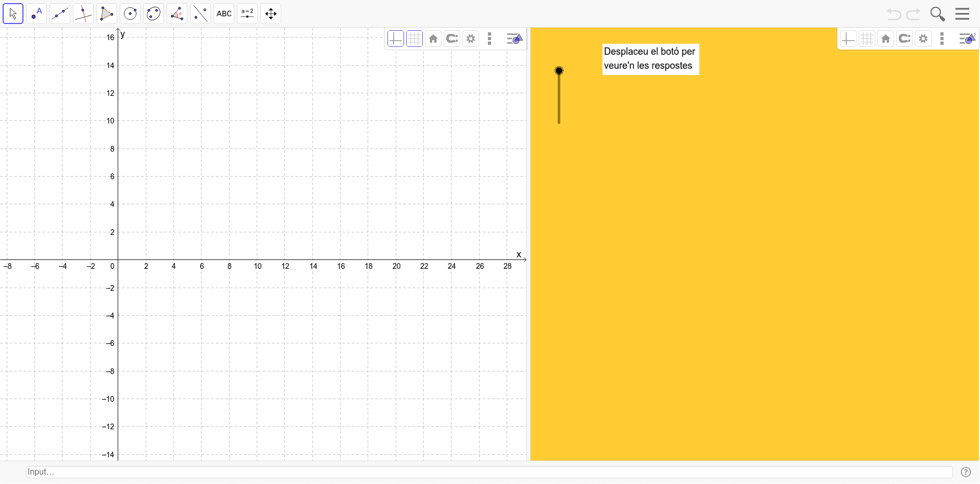Reset left view to standard home
This screenshot has width=980, height=484.
pos(433,39)
